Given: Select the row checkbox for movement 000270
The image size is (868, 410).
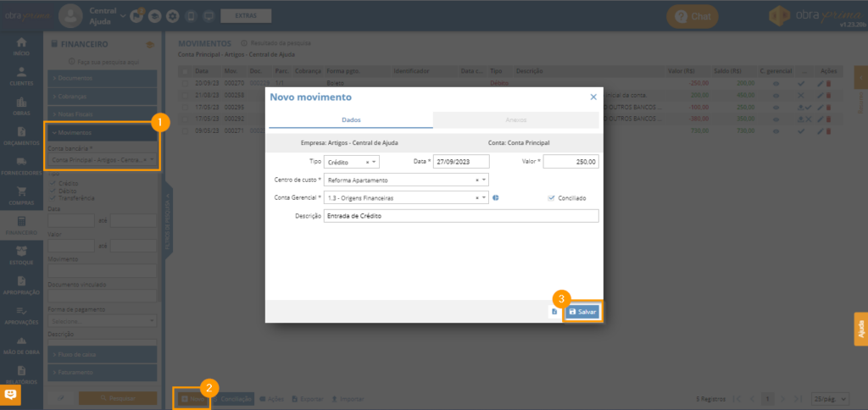Looking at the screenshot, I should (x=185, y=84).
